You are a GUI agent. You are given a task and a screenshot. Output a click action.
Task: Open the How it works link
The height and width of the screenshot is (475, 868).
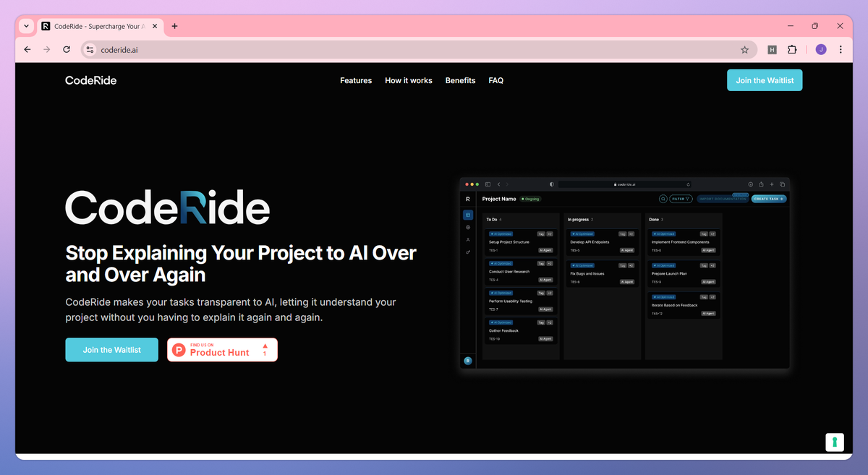click(409, 80)
